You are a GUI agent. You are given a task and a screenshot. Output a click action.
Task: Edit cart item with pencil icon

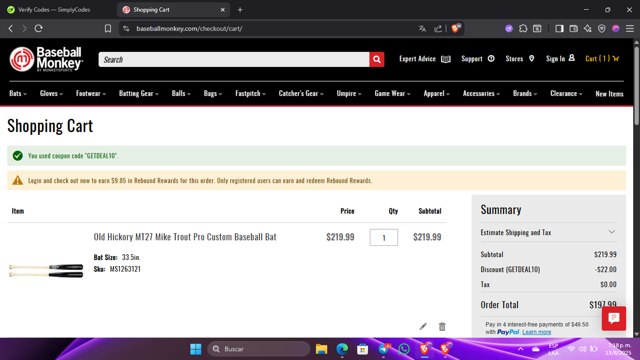point(423,326)
